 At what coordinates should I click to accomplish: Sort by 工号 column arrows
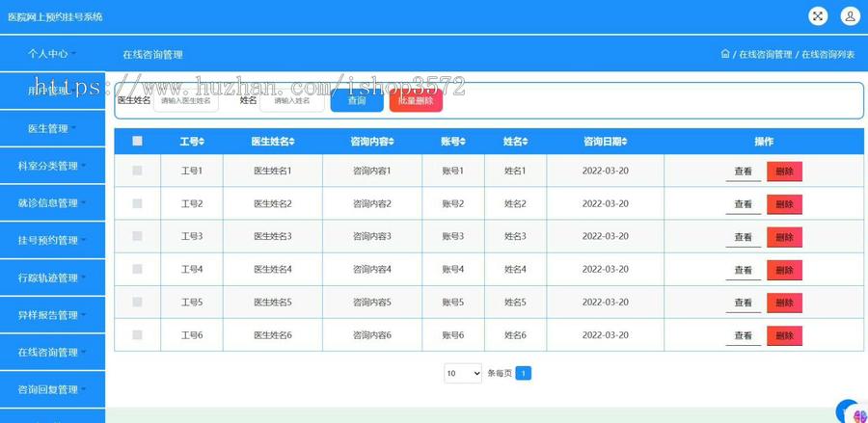click(202, 142)
